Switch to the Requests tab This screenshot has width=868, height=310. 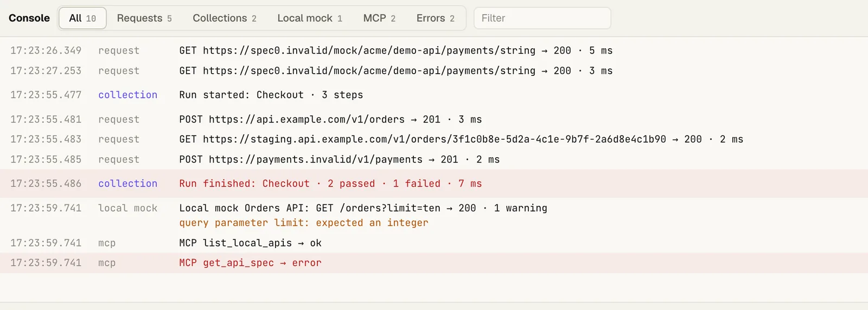(144, 18)
